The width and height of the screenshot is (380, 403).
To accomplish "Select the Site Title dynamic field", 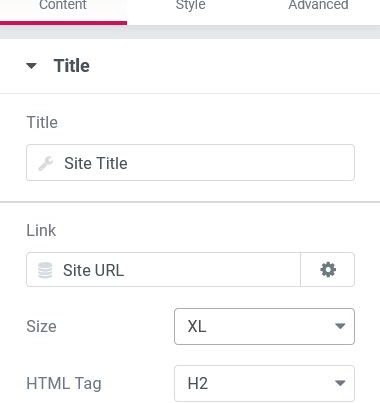I will pyautogui.click(x=190, y=163).
